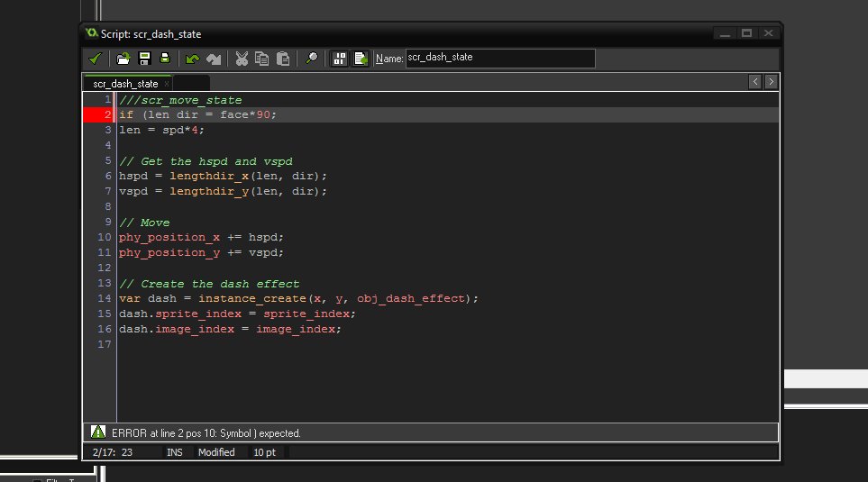Screen dimensions: 868x482
Task: Click 'phy_position_y' variable
Action: point(169,253)
